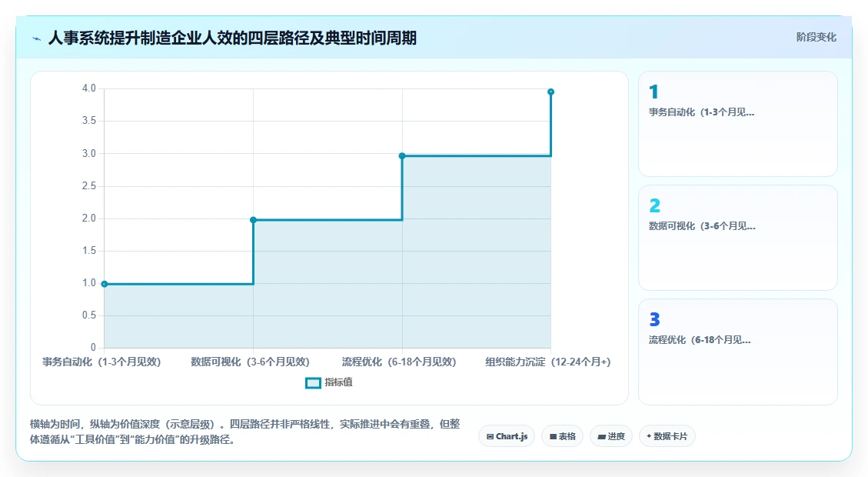Click x-axis label 事务自动化 (1-3个月见效)
Image resolution: width=868 pixels, height=477 pixels.
[101, 362]
